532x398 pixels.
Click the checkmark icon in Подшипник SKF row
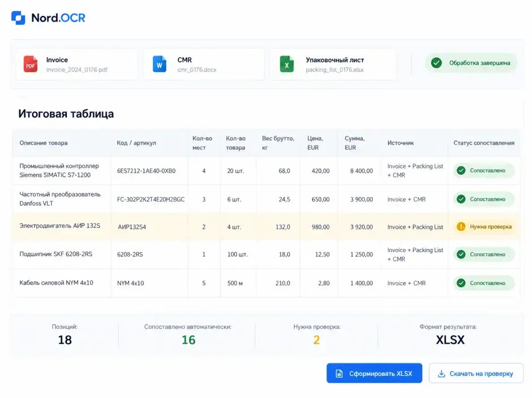pos(461,254)
